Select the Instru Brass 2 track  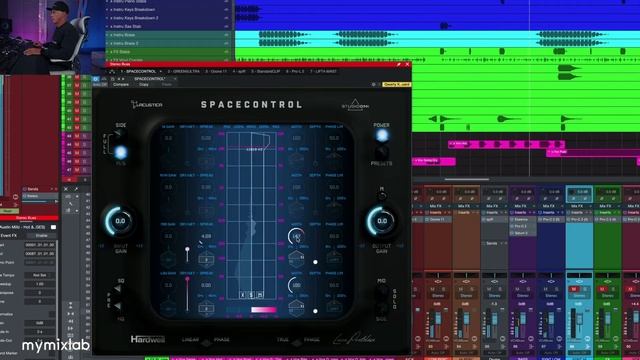click(168, 43)
